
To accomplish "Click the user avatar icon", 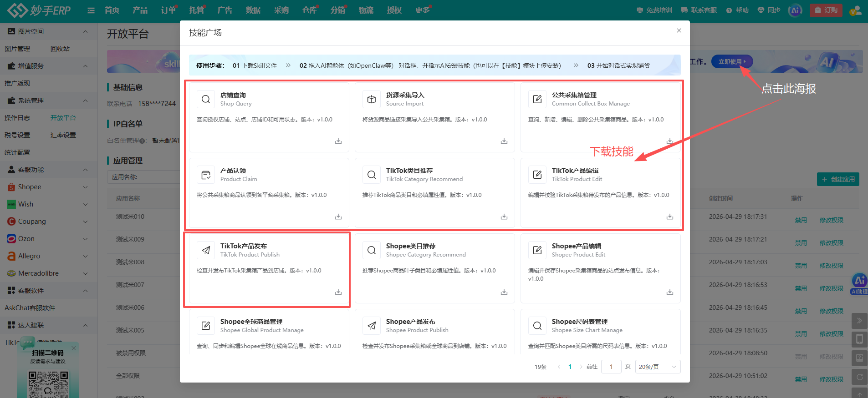I will coord(856,10).
